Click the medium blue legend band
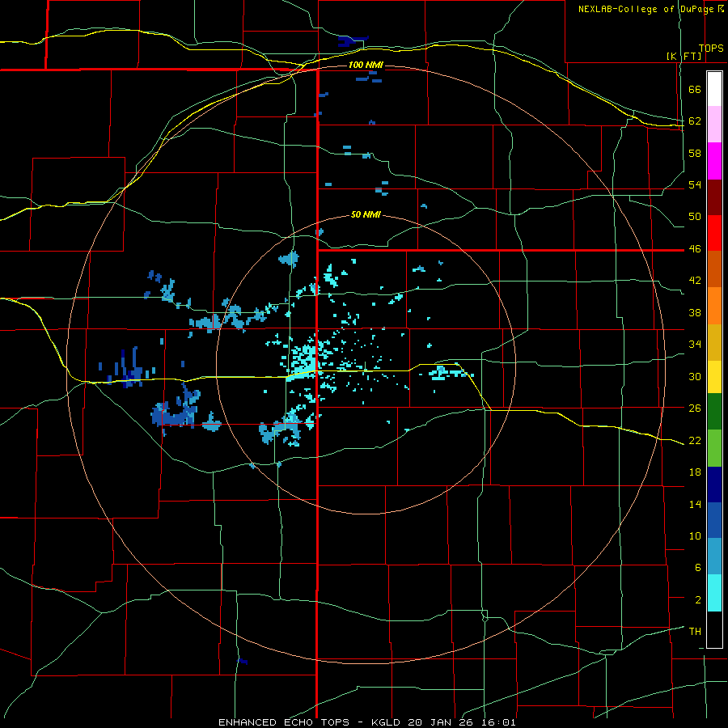Image resolution: width=728 pixels, height=728 pixels. click(714, 520)
